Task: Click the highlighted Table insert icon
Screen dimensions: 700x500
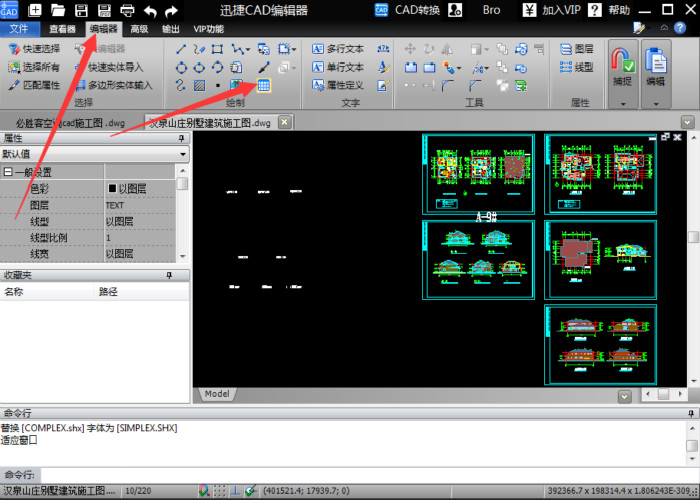Action: [x=263, y=85]
